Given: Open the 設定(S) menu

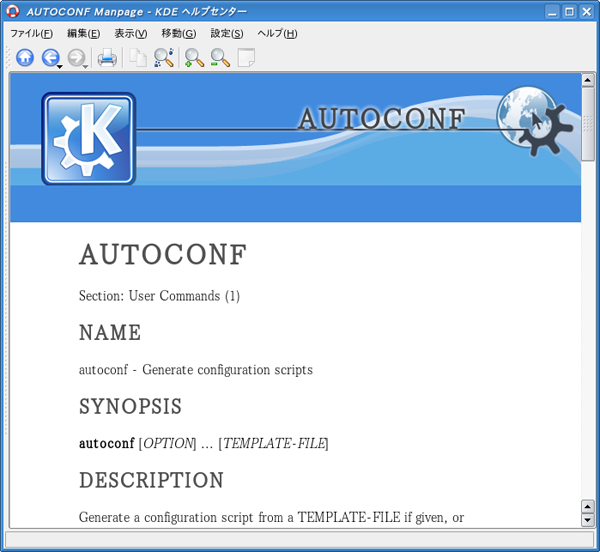Looking at the screenshot, I should (x=227, y=34).
